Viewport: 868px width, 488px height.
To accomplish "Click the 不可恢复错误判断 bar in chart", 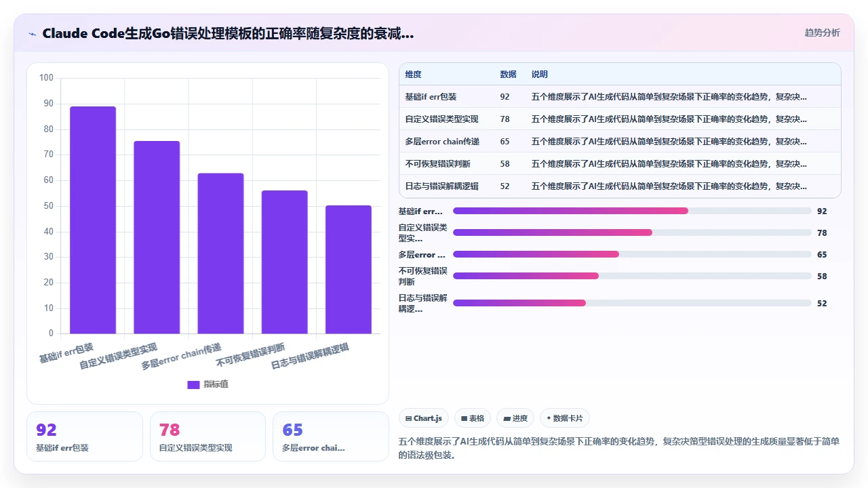I will (x=285, y=262).
